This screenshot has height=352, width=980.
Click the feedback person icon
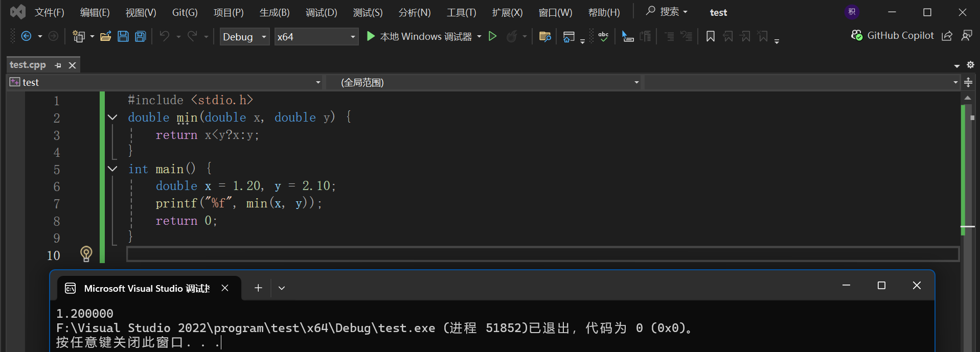(967, 36)
